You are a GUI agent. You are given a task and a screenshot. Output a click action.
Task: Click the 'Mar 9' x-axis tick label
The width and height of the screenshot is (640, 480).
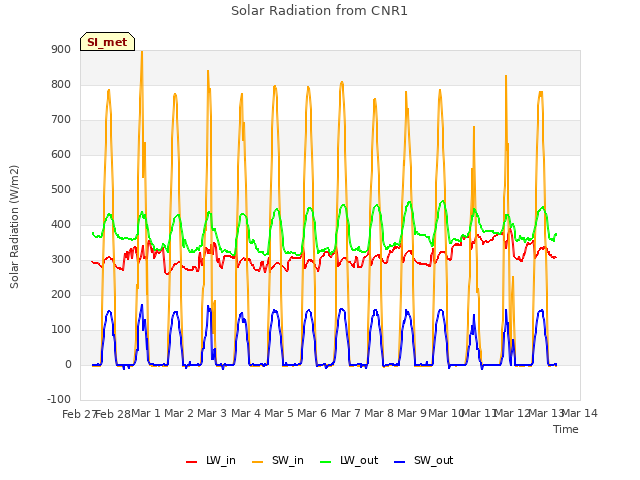click(x=412, y=413)
